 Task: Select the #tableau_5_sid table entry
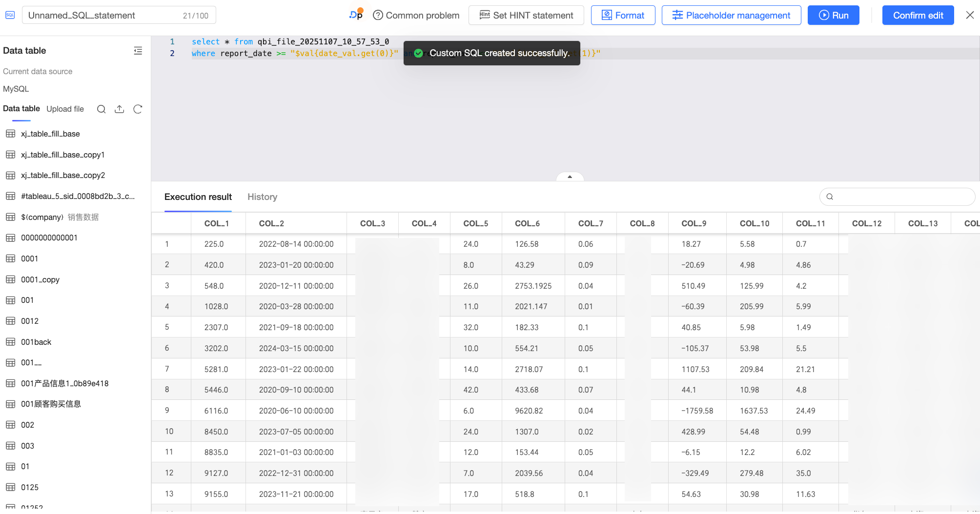pos(78,196)
